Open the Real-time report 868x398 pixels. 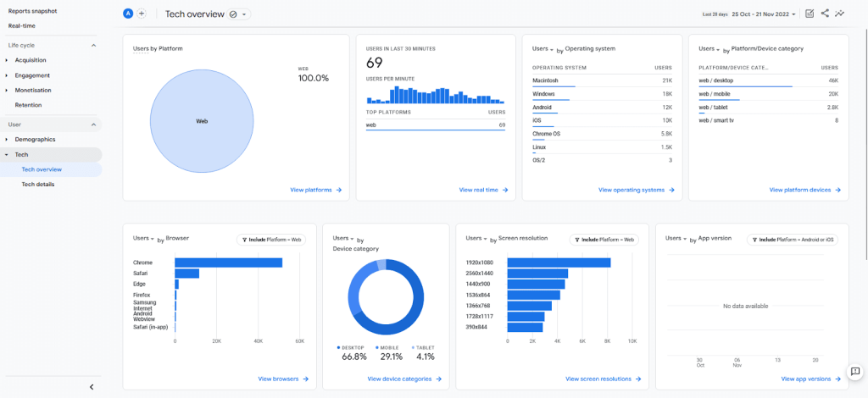tap(22, 25)
